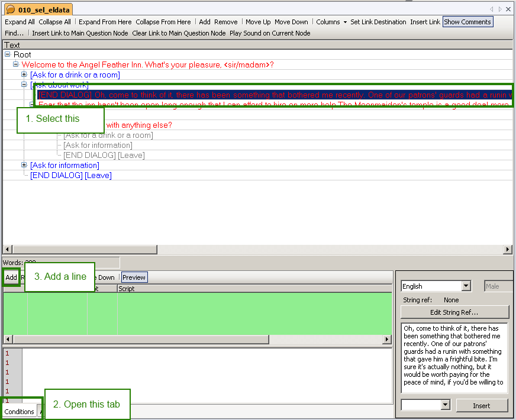
Task: Click Expand All in the toolbar
Action: pos(20,22)
